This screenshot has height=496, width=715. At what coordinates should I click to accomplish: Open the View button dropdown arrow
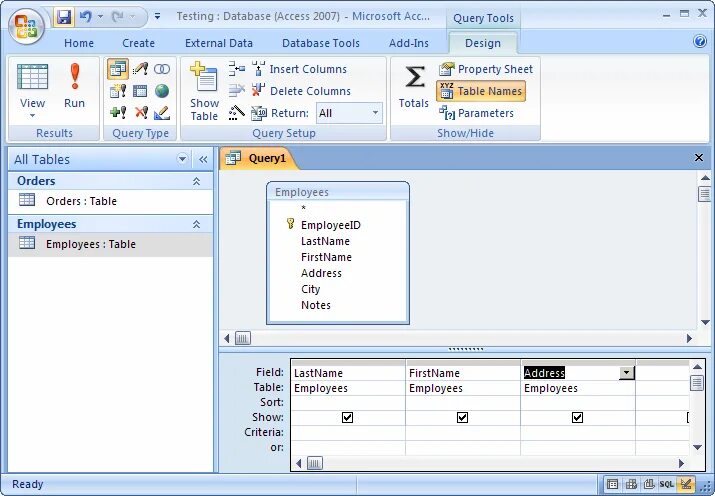pyautogui.click(x=32, y=115)
